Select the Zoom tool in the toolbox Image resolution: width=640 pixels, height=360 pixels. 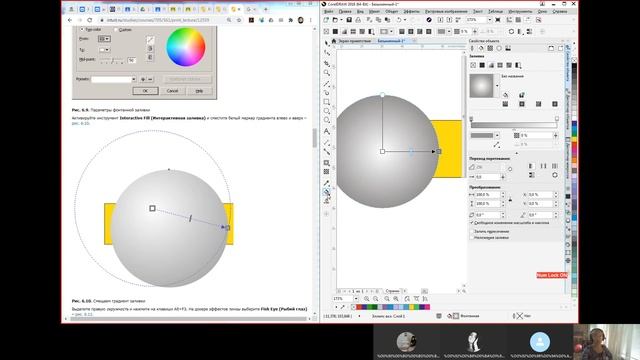[327, 73]
